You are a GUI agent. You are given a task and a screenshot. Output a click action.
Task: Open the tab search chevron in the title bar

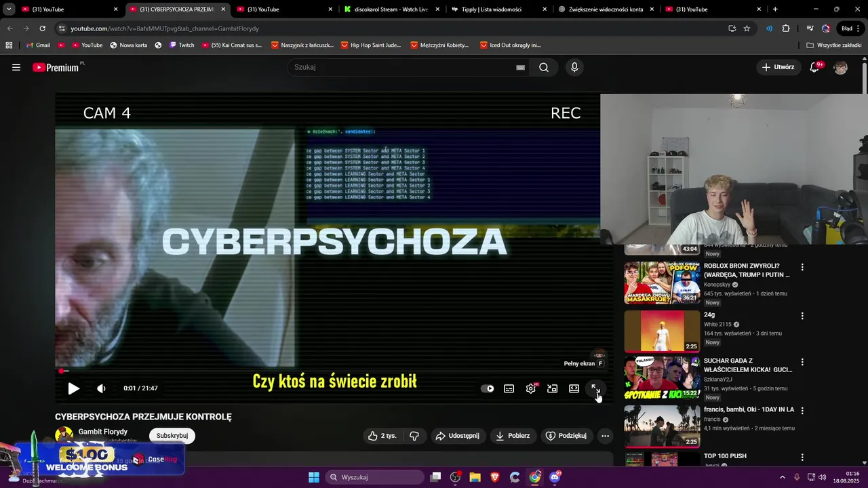[x=9, y=9]
